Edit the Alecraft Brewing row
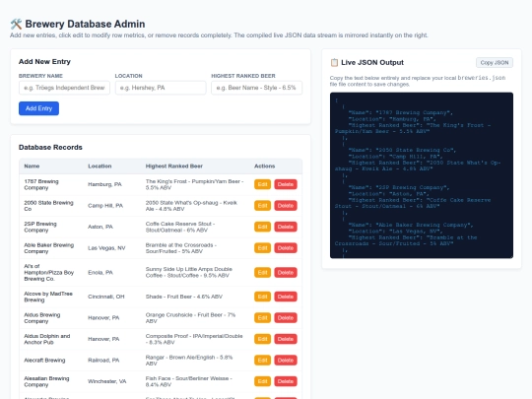 [262, 360]
